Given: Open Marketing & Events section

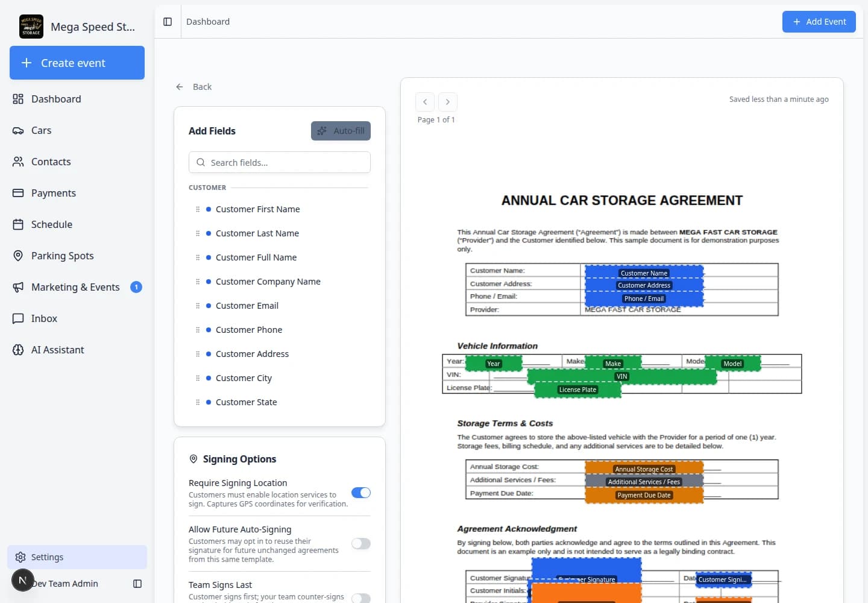Looking at the screenshot, I should (x=77, y=287).
